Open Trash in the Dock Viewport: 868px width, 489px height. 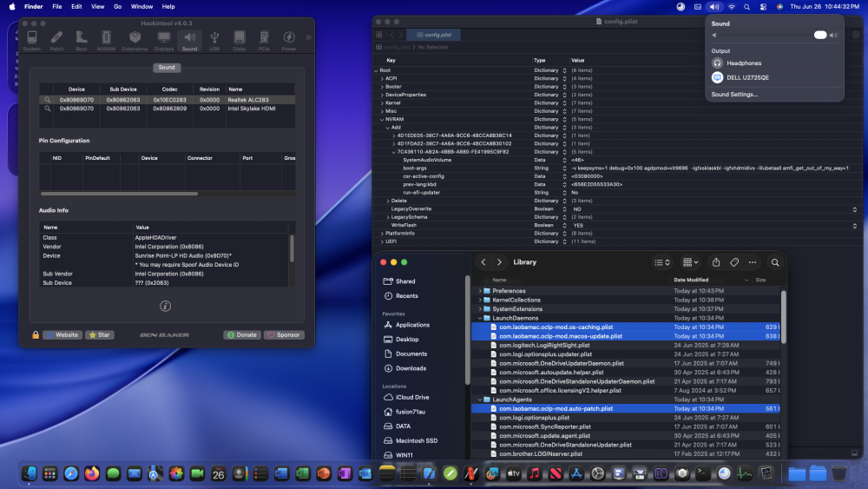tap(839, 473)
